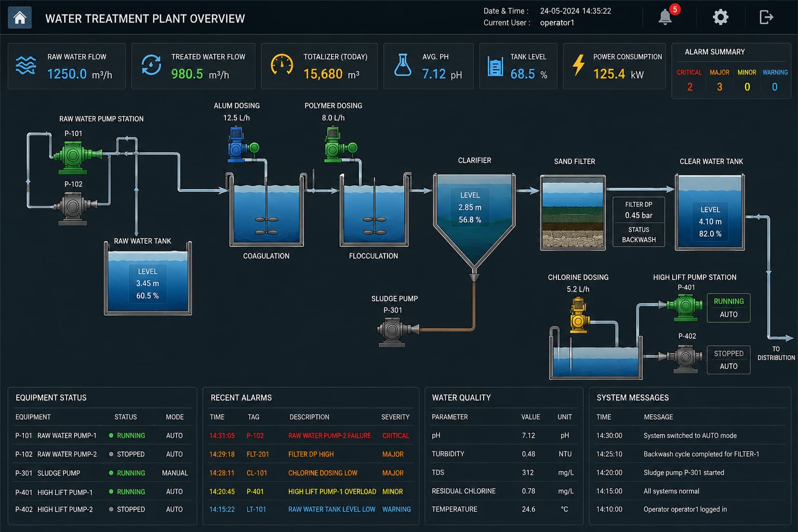Click the logout icon
Screen dimensions: 798x532
coord(766,17)
